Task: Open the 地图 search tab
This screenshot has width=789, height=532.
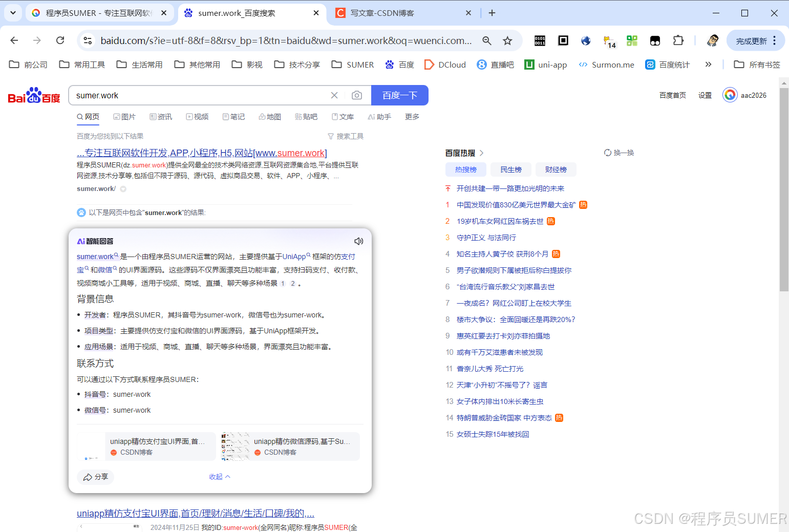Action: coord(270,117)
